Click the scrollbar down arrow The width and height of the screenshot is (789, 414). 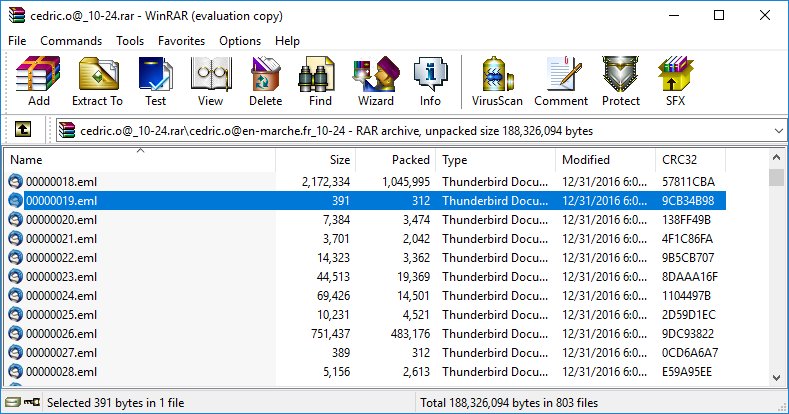click(776, 377)
